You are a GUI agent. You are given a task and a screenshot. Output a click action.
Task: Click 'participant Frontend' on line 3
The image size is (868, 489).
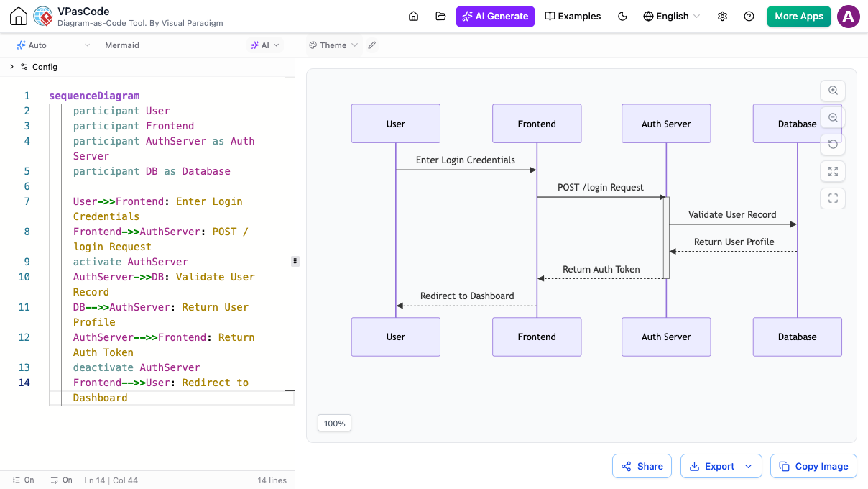point(134,126)
